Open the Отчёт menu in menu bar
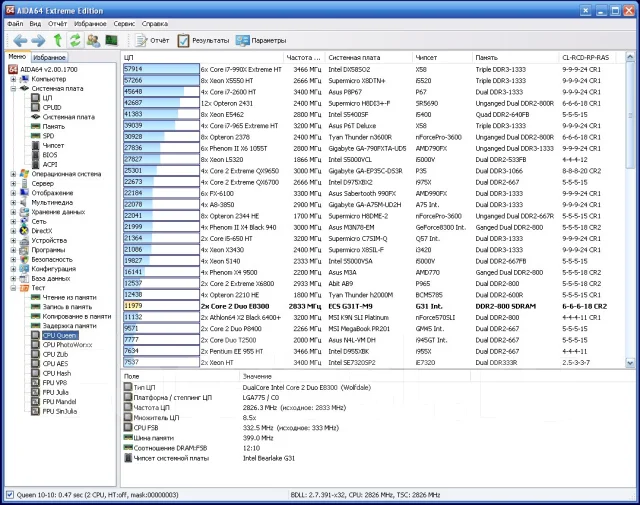 tap(57, 24)
